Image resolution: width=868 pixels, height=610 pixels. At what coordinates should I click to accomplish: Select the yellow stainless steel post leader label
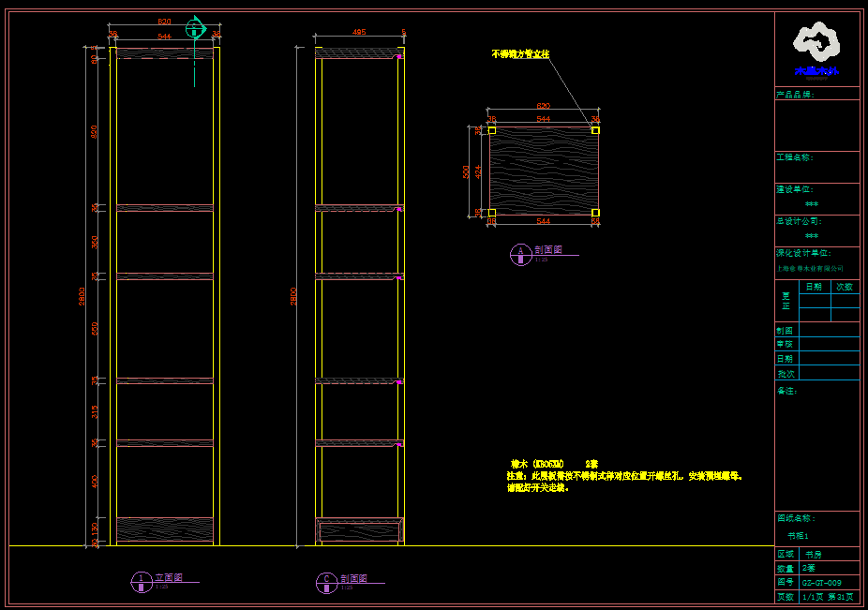point(520,54)
